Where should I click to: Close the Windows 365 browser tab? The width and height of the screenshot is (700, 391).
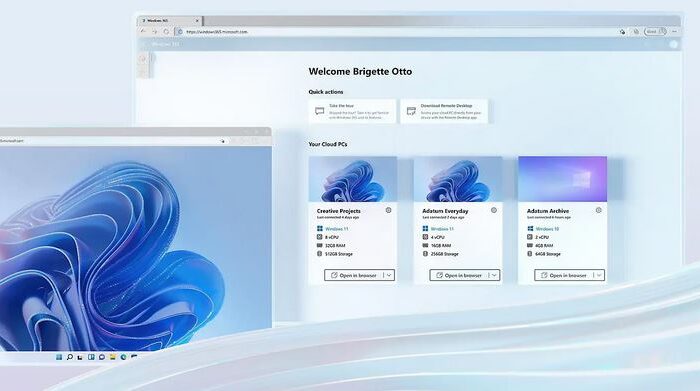(x=197, y=21)
